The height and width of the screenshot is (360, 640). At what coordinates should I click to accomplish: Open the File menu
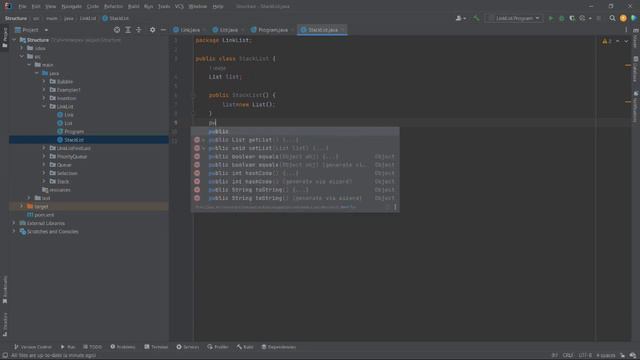click(22, 6)
